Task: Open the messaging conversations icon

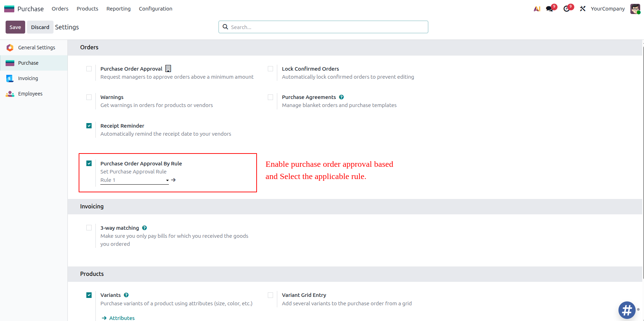Action: pos(549,8)
